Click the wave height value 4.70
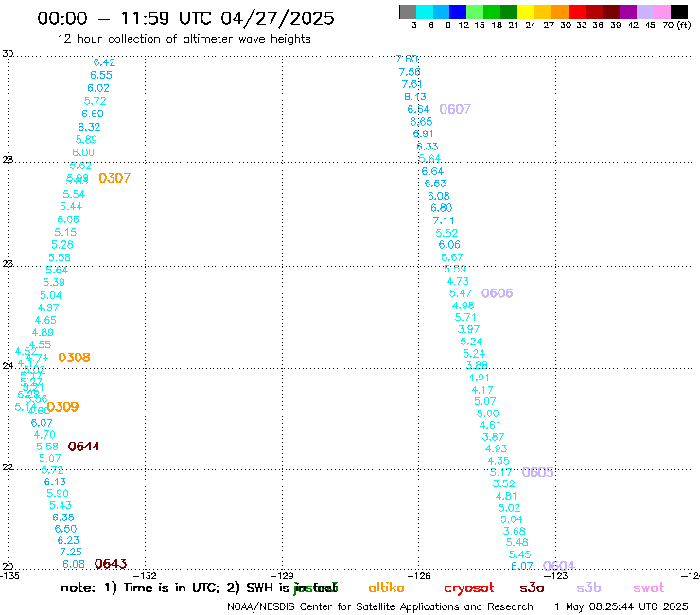700x615 pixels. 44,435
